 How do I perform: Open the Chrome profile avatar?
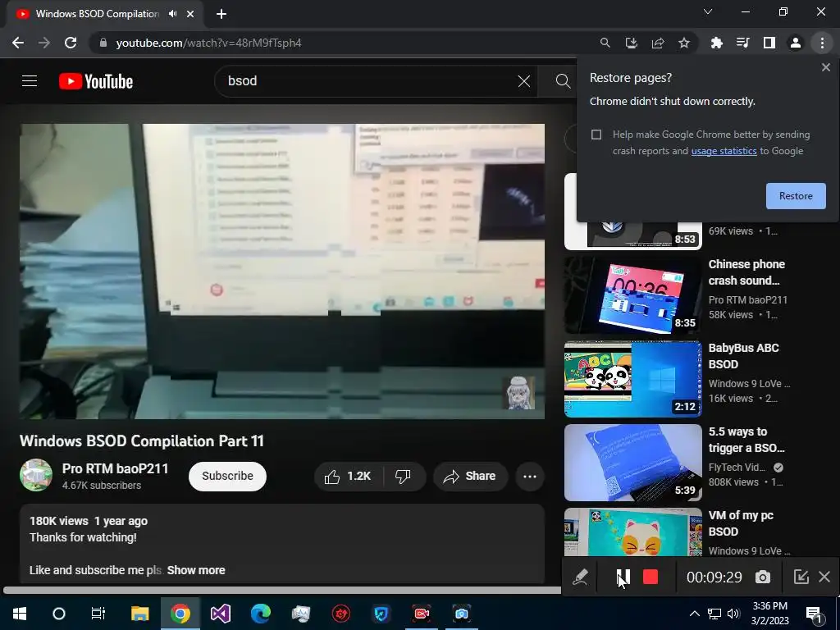coord(795,43)
